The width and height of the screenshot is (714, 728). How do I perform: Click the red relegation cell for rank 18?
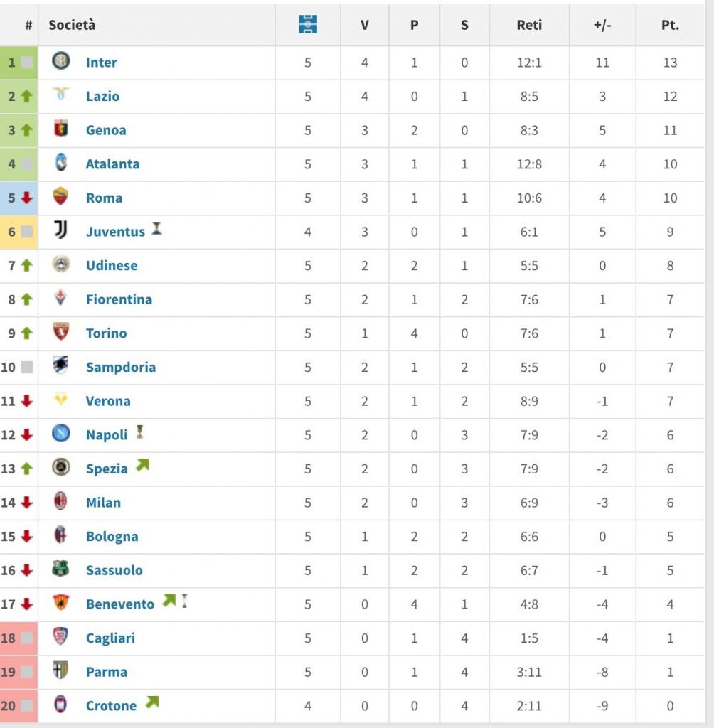(18, 638)
